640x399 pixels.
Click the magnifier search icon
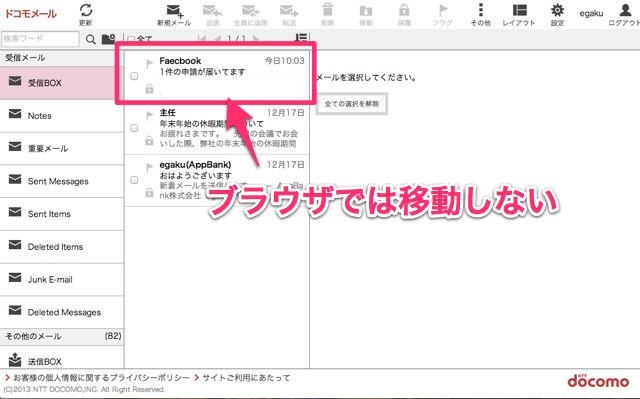(x=91, y=39)
